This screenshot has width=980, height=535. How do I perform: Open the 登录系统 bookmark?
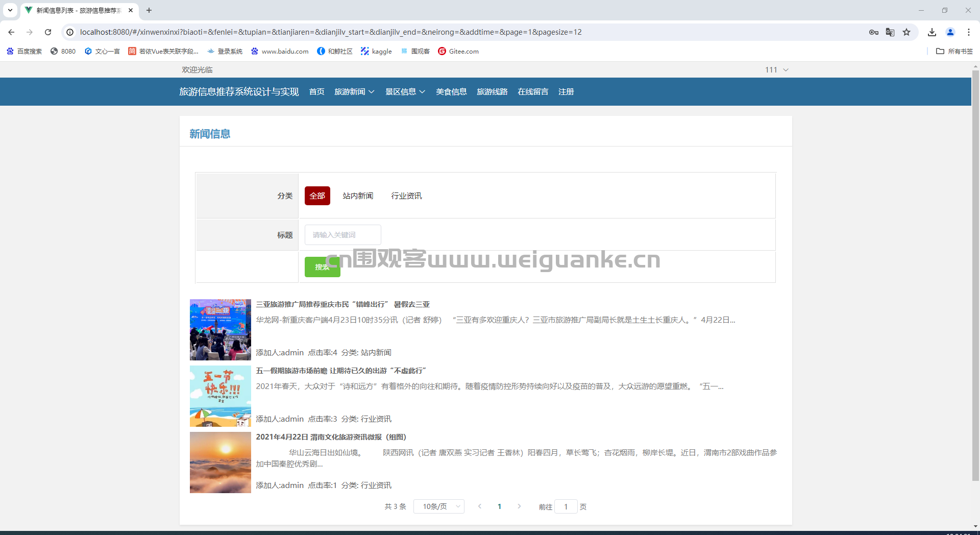click(x=225, y=51)
